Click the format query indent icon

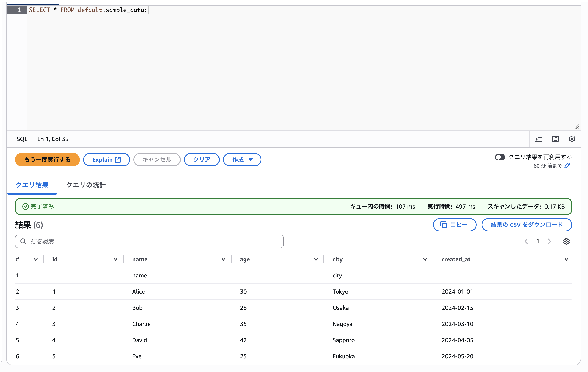[538, 139]
